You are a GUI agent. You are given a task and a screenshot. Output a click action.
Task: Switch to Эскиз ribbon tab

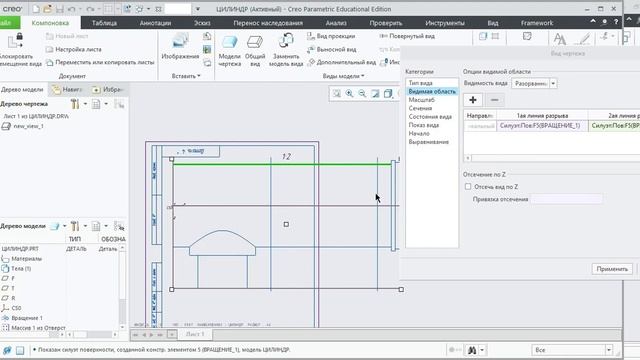click(202, 23)
